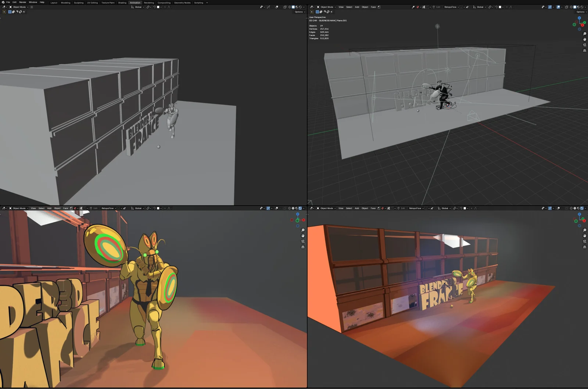Click the red X axis on bottom-left navigation gizmo
This screenshot has width=588, height=389.
coord(304,220)
